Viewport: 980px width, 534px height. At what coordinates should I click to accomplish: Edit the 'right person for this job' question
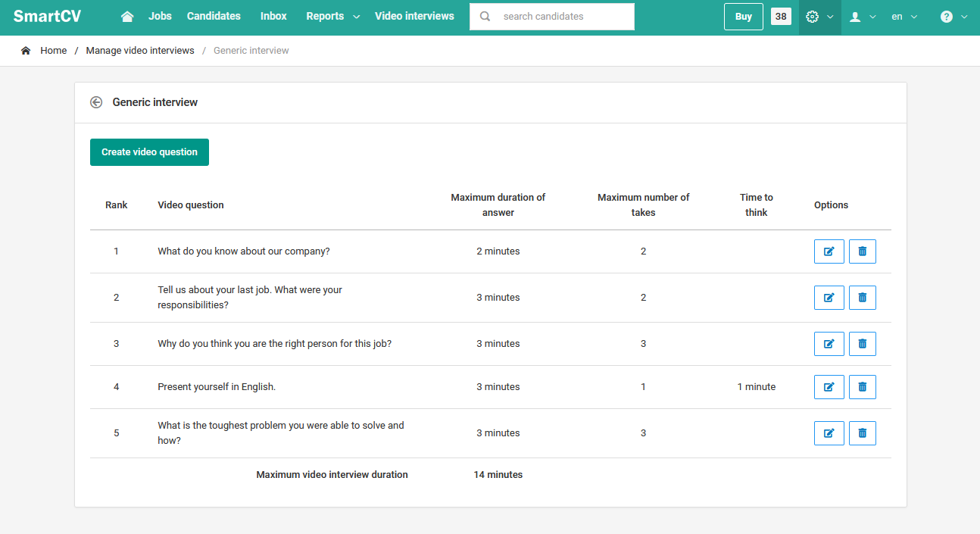tap(829, 344)
